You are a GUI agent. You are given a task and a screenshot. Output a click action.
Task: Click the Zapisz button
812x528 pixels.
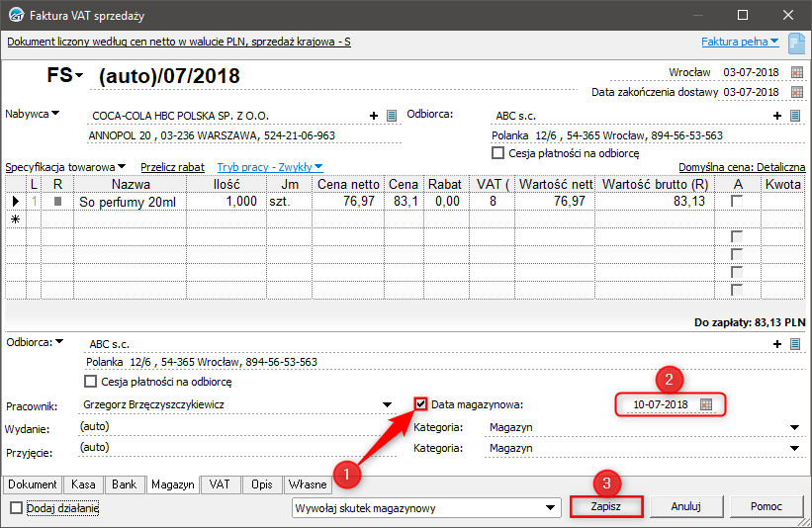(606, 506)
